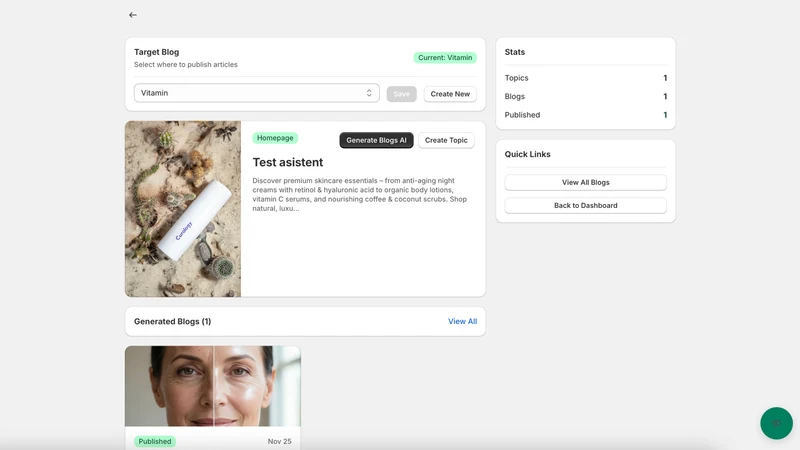Click the Quick Links heading
This screenshot has height=450, width=800.
[528, 154]
